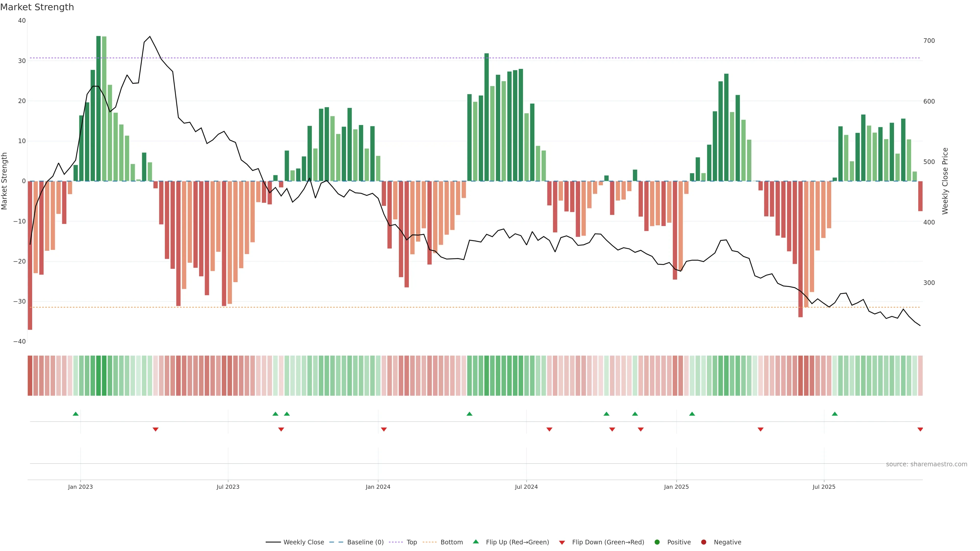The image size is (980, 551).
Task: Click the last red flip-down marker at far right
Action: click(x=920, y=429)
